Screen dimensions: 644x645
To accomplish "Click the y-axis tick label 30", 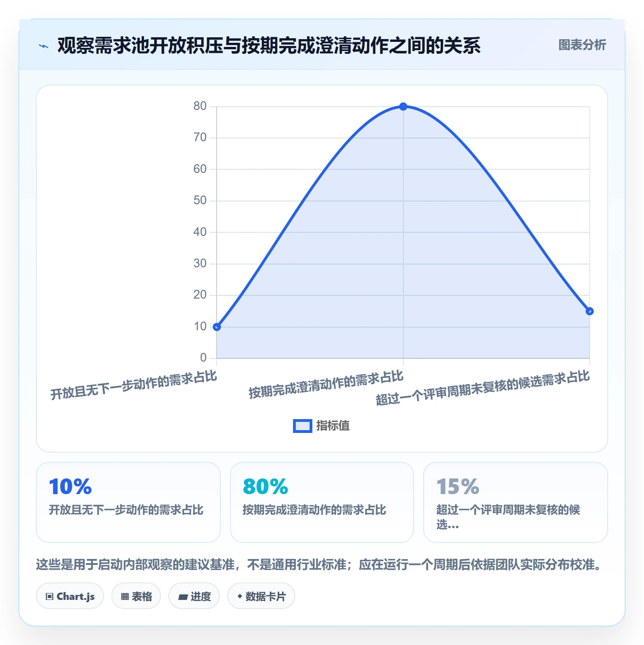I will point(200,264).
